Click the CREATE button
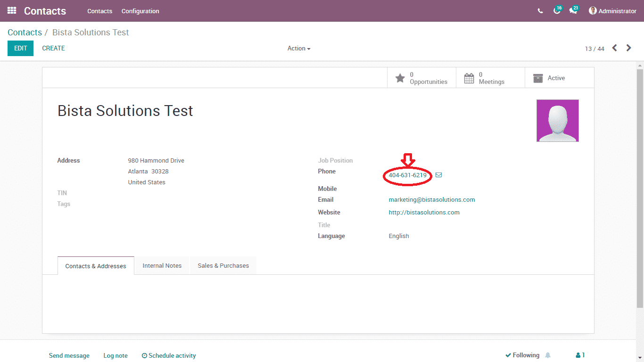 53,48
